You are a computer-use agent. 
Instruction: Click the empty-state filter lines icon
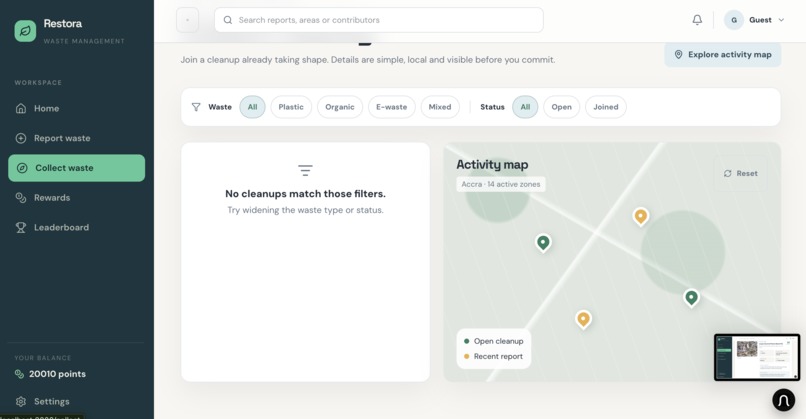point(305,170)
